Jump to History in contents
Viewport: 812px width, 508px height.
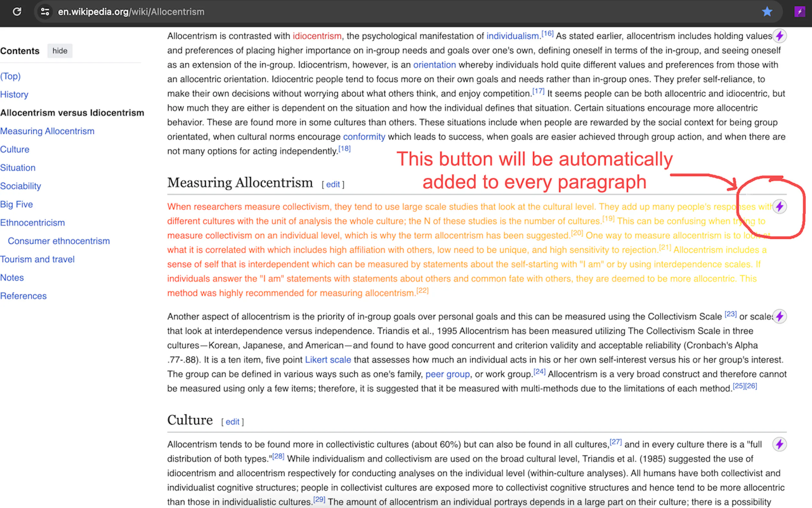14,94
